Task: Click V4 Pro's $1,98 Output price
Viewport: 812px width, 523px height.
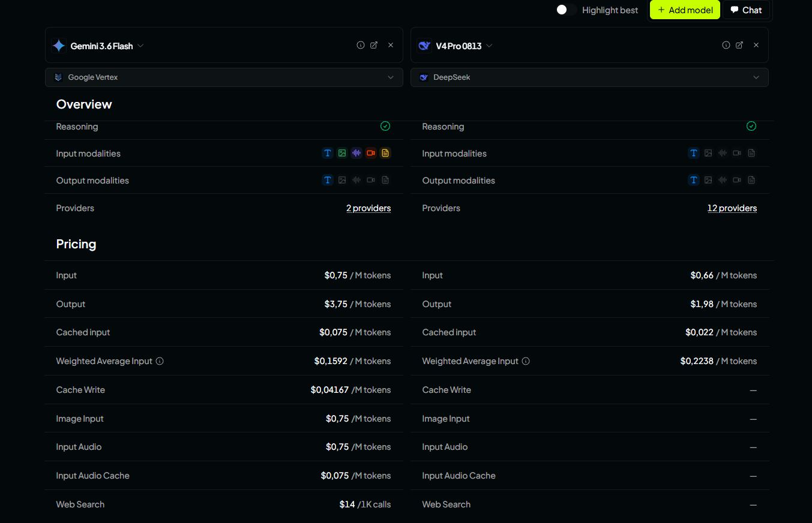Action: tap(702, 304)
